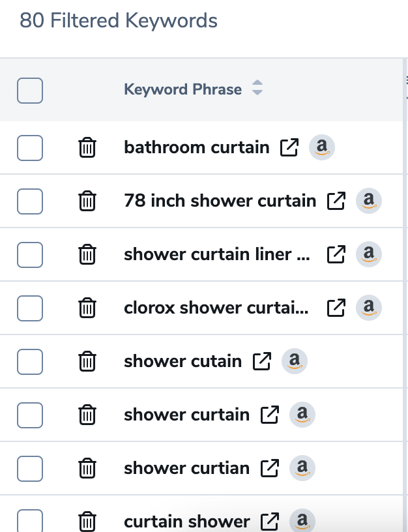Open Amazon page for 78 inch shower curtain
The image size is (408, 532).
coord(368,201)
